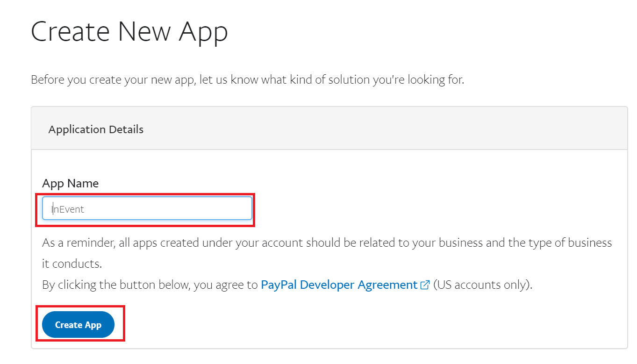Screen dimensions: 637x364
Task: Click the App Name field label
Action: pyautogui.click(x=71, y=183)
